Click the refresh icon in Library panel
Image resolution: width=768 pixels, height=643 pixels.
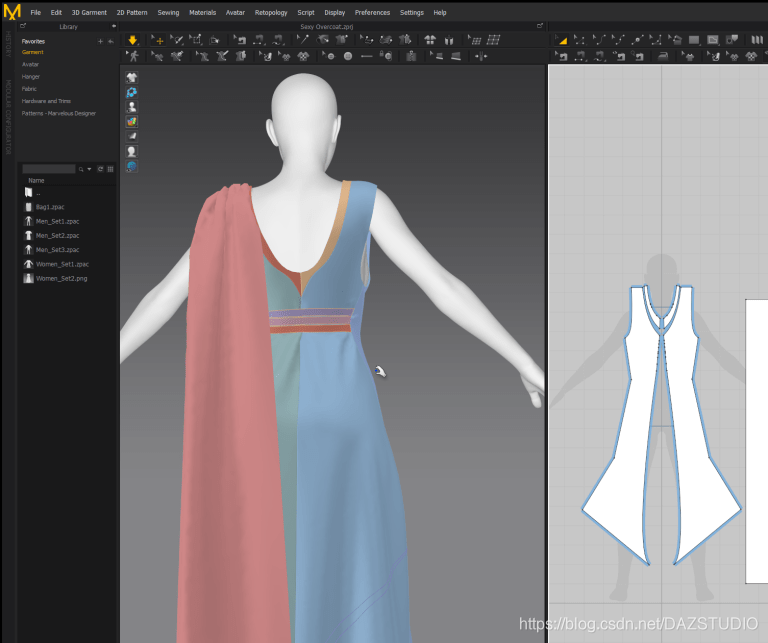[101, 169]
